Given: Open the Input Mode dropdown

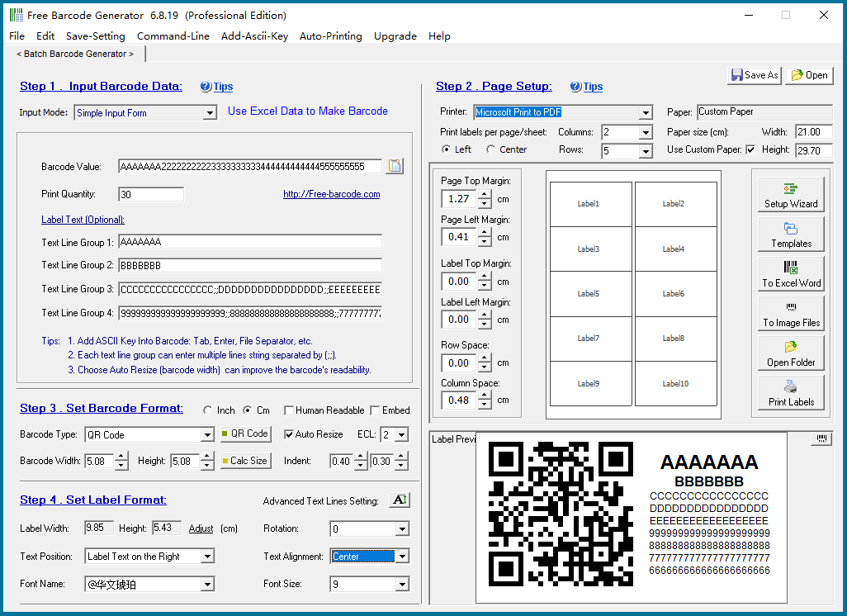Looking at the screenshot, I should click(210, 113).
